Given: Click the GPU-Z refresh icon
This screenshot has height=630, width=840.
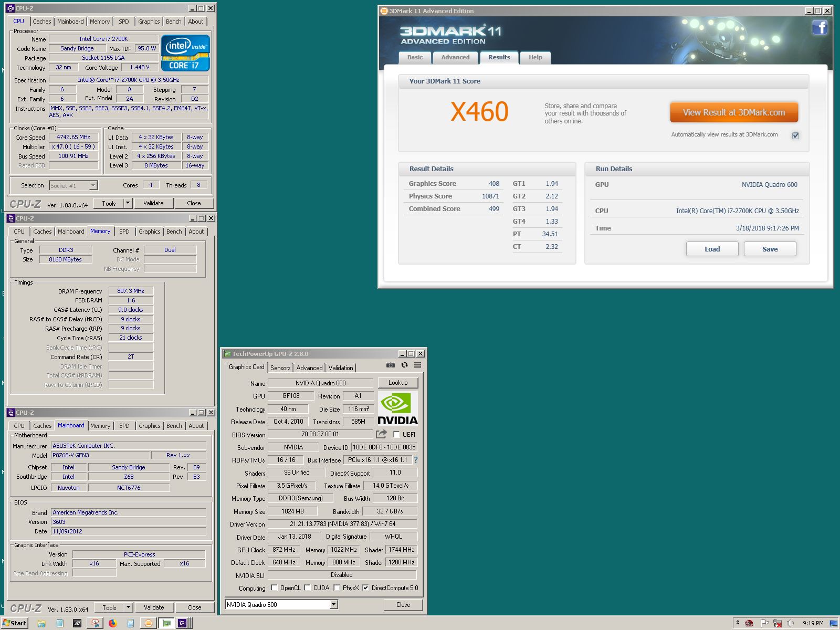Looking at the screenshot, I should click(x=404, y=365).
